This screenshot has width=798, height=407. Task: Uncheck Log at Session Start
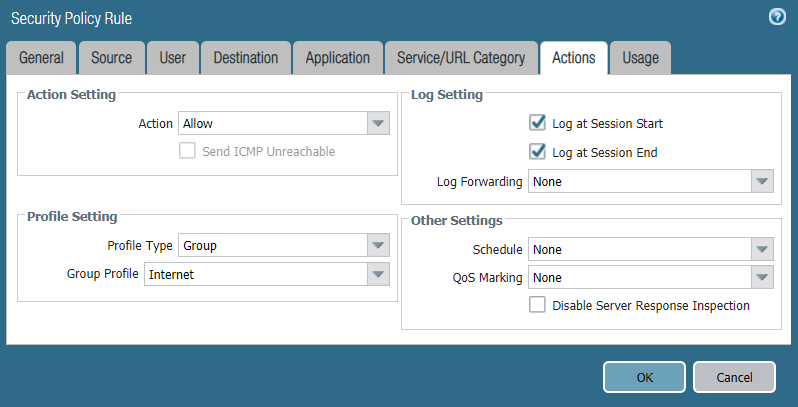[x=537, y=123]
